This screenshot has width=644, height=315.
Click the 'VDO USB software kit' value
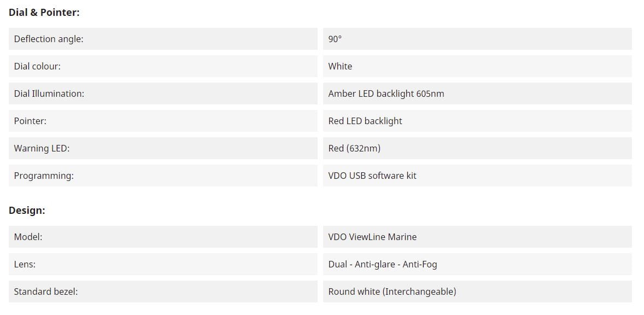(x=372, y=176)
